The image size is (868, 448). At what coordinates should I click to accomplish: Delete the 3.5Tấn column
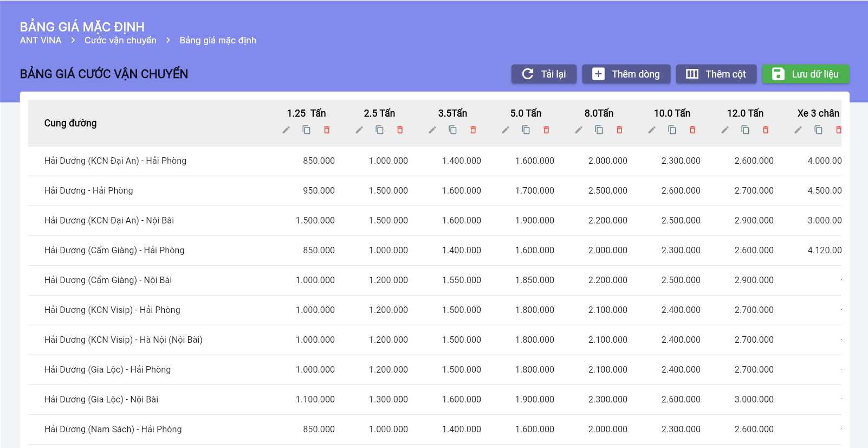473,130
